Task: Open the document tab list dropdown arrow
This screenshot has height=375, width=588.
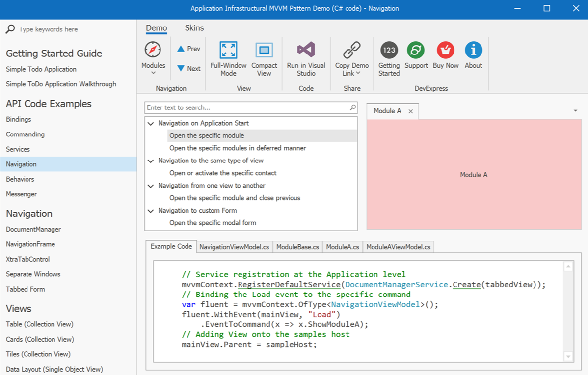Action: [x=575, y=110]
